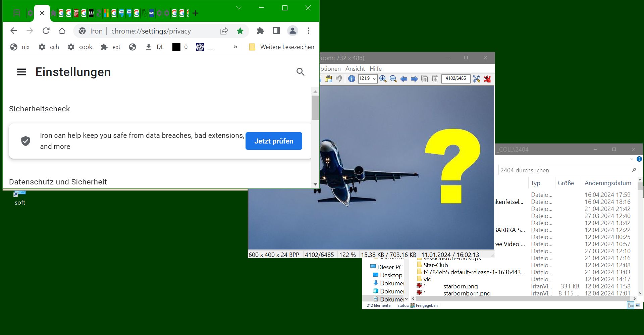The image size is (644, 335).
Task: Open the cook bookmark
Action: 80,47
